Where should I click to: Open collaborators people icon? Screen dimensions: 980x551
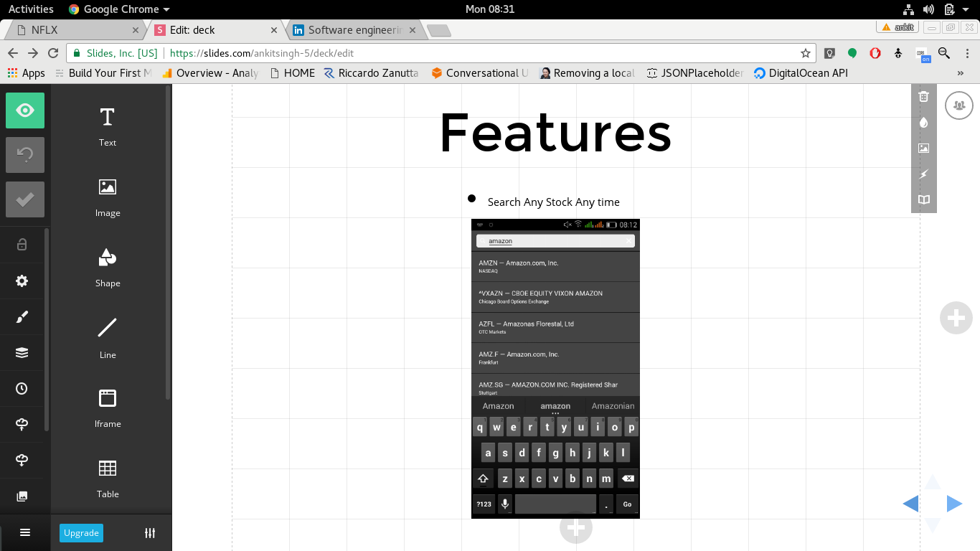pyautogui.click(x=959, y=105)
